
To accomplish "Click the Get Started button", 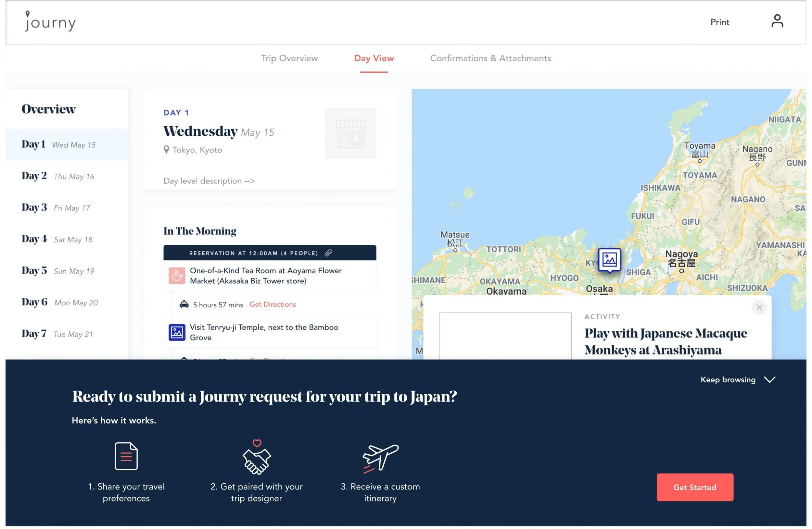I will coord(695,487).
